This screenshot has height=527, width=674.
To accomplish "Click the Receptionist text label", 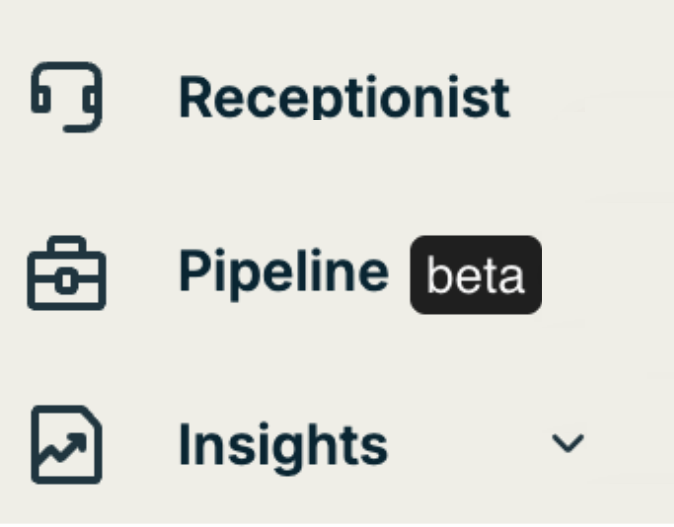I will (343, 98).
